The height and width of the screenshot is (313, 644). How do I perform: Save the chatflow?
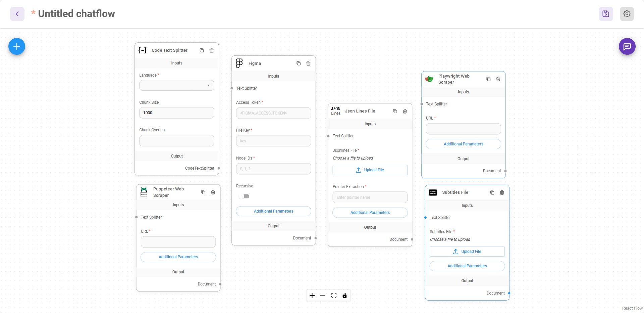click(x=605, y=14)
